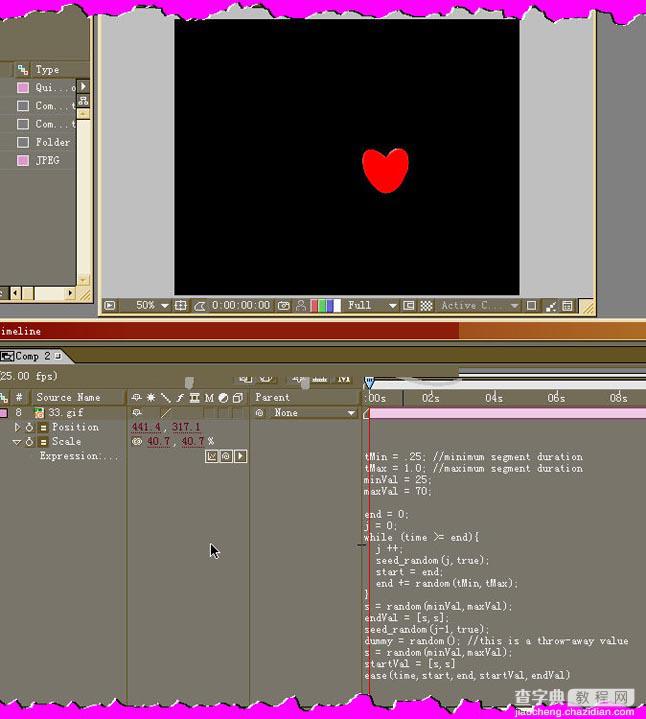Open the 50% magnification dropdown
Image resolution: width=646 pixels, height=719 pixels.
click(152, 305)
